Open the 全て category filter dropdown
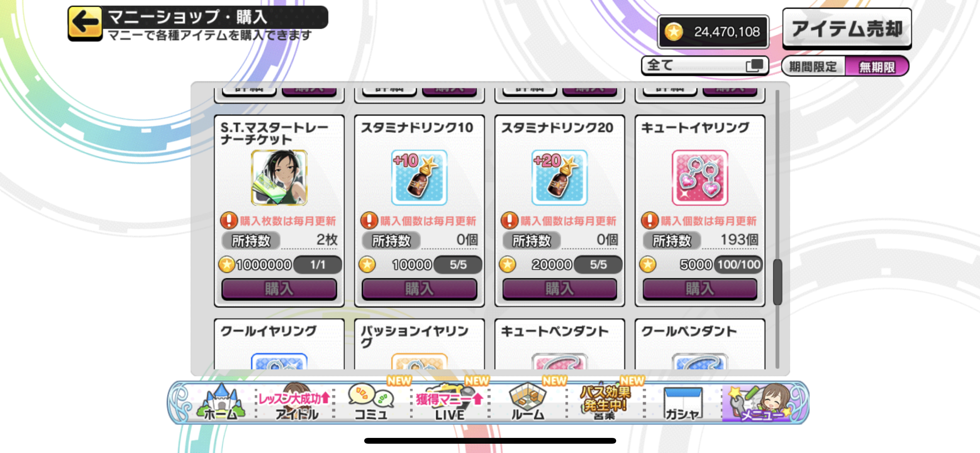Image resolution: width=980 pixels, height=453 pixels. point(705,65)
